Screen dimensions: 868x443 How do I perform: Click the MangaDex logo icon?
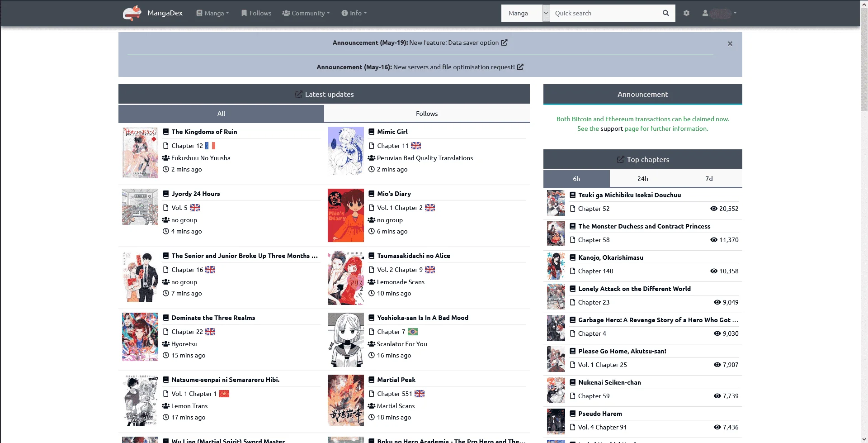pos(132,13)
